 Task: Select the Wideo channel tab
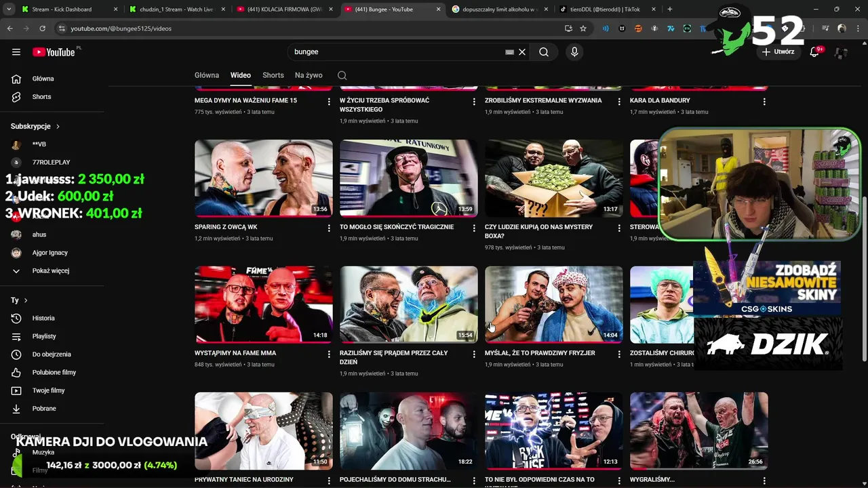[x=240, y=75]
